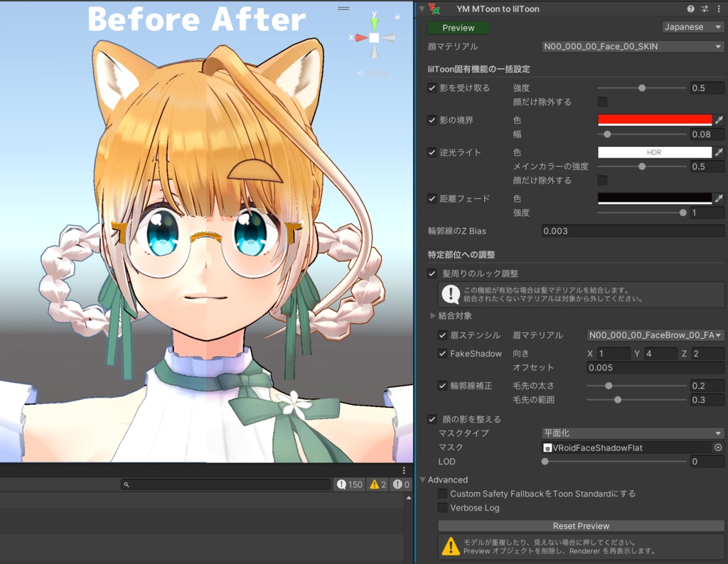Viewport: 728px width, 564px height.
Task: Click the YM MToon to lilToon script icon
Action: coord(434,9)
